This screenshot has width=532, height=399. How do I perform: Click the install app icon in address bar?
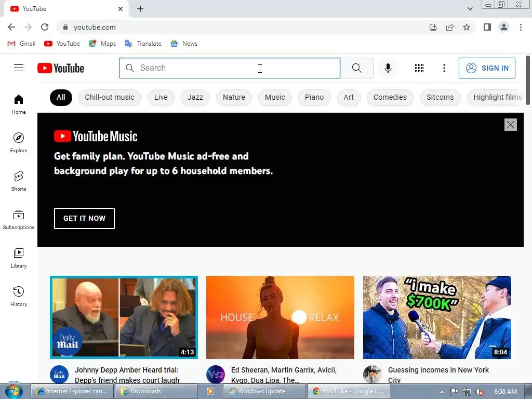[433, 27]
